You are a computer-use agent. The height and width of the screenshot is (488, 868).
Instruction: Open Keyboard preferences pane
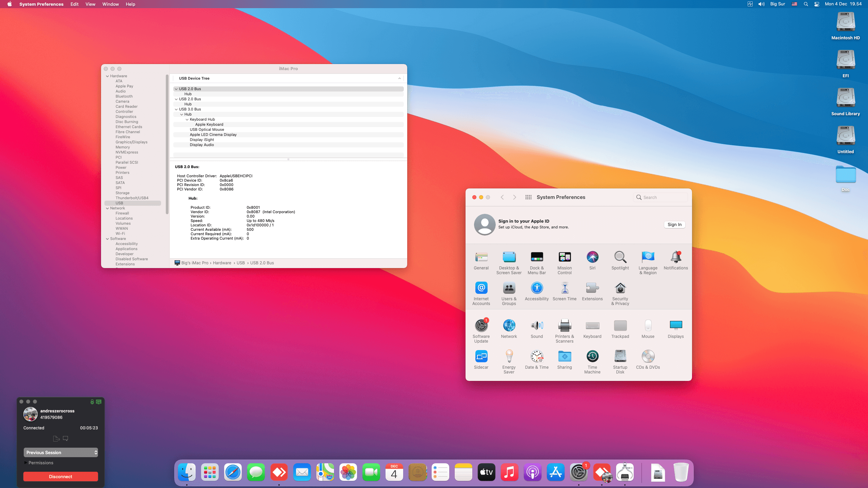592,329
